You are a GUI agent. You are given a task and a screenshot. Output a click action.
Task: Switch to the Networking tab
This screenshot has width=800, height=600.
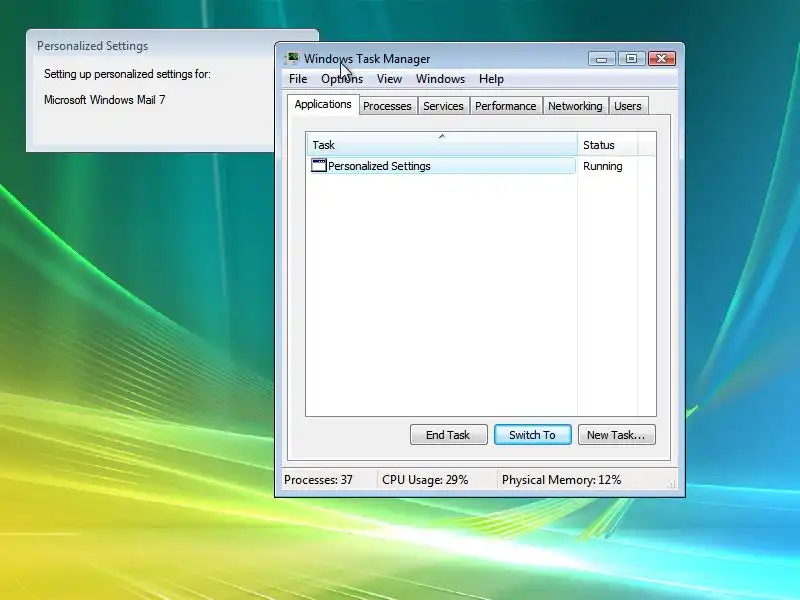tap(575, 106)
